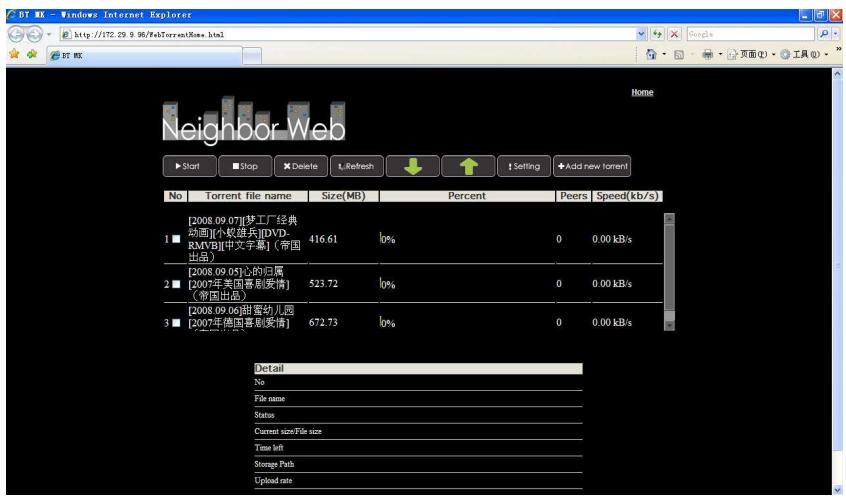
Task: Click the printer icon
Action: pyautogui.click(x=707, y=54)
